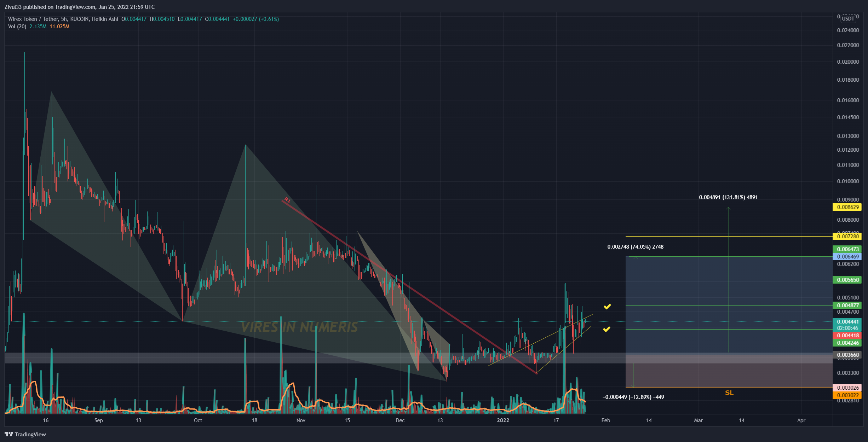
Task: Click the TradingView logo at bottom left
Action: 25,434
